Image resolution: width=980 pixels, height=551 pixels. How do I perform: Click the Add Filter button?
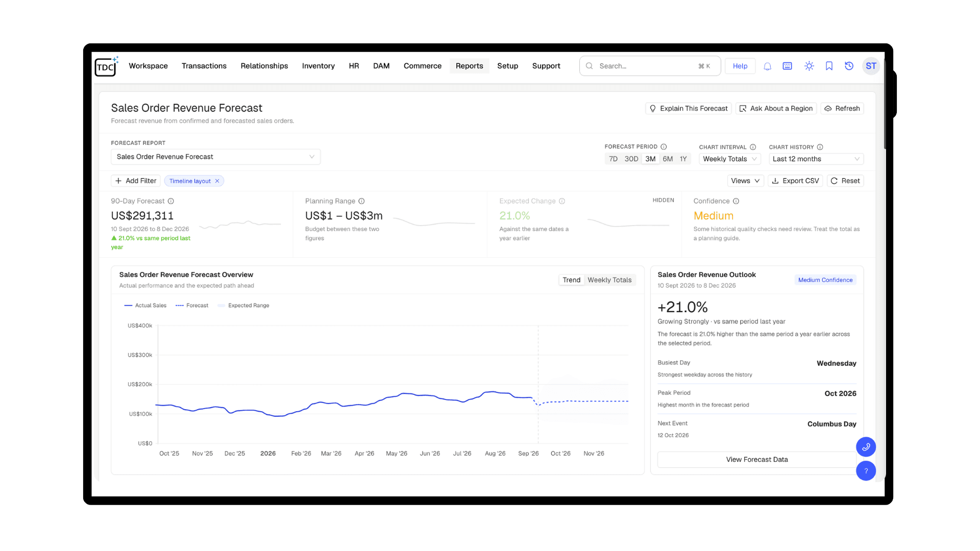coord(136,181)
